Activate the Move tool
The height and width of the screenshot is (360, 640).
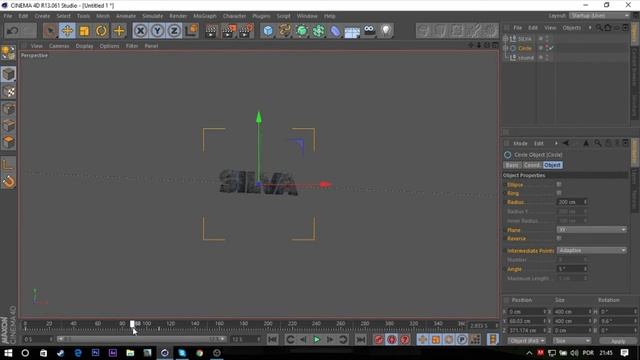pos(67,31)
